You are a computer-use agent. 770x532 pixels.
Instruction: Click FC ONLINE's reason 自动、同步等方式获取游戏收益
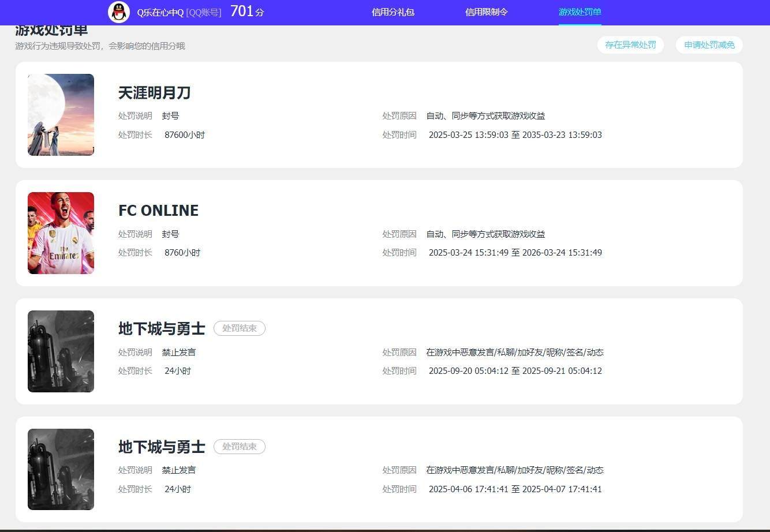[x=485, y=234]
